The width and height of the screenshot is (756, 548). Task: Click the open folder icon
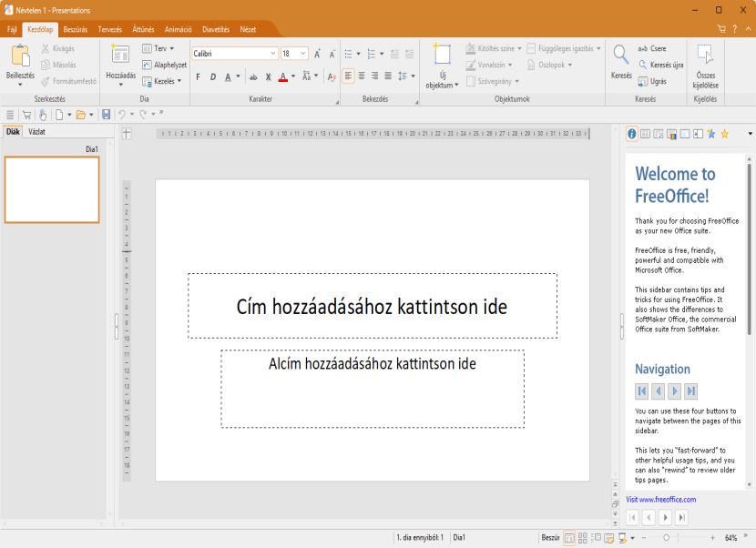[81, 115]
